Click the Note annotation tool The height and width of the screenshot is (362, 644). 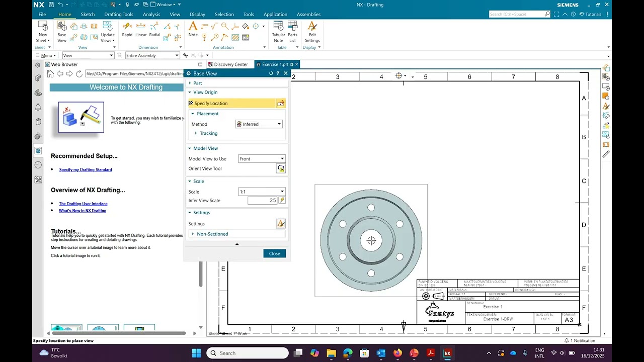pos(193,29)
